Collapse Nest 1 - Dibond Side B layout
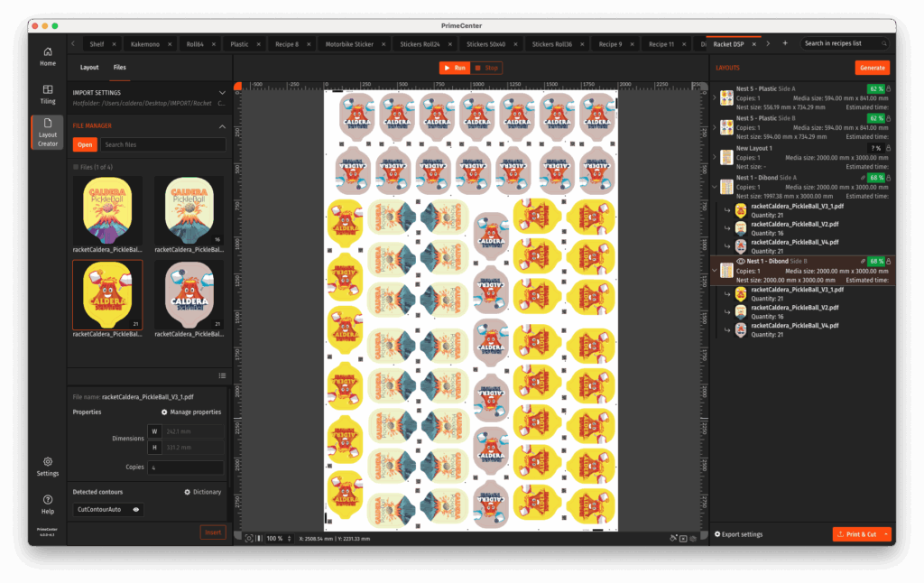 click(x=715, y=271)
